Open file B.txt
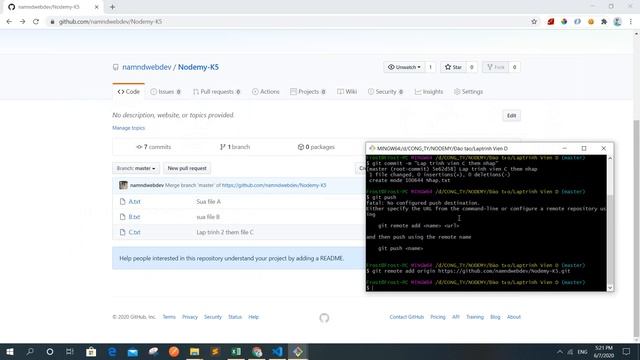Image resolution: width=640 pixels, height=360 pixels. click(x=134, y=217)
